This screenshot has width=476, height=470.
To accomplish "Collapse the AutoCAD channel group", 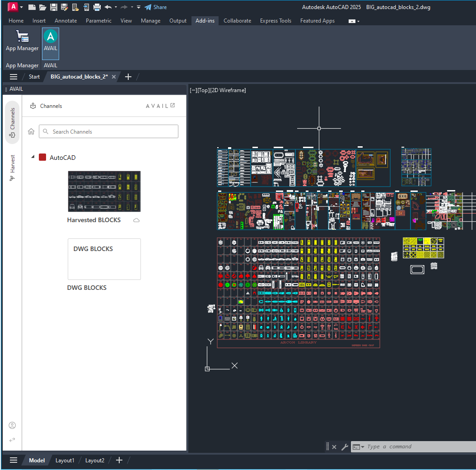I will point(32,157).
